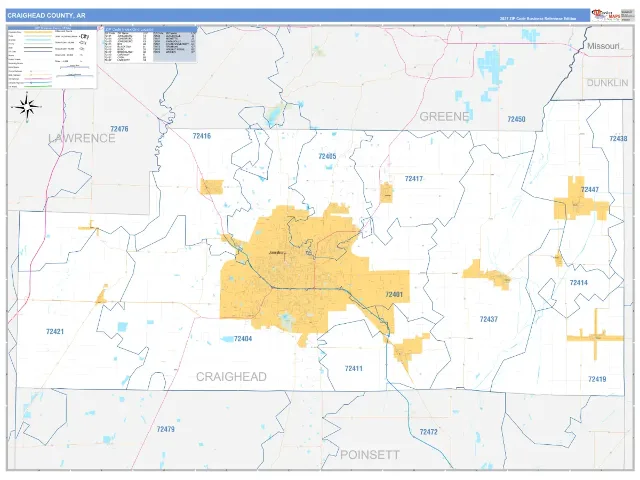Select the ZIP code label 72476
The height and width of the screenshot is (480, 640).
tap(119, 129)
